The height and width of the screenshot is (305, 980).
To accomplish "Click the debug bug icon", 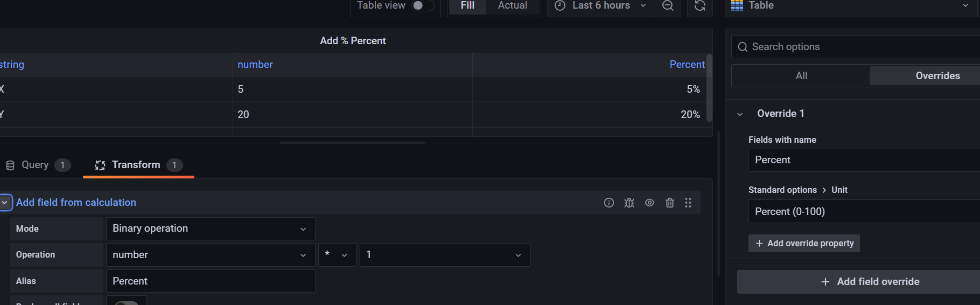I will click(x=629, y=203).
